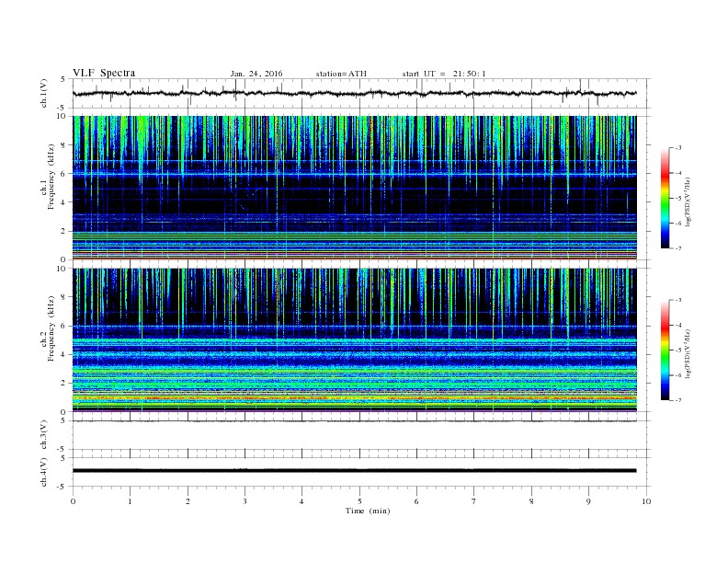Click the time axis tick label '8'

click(531, 501)
